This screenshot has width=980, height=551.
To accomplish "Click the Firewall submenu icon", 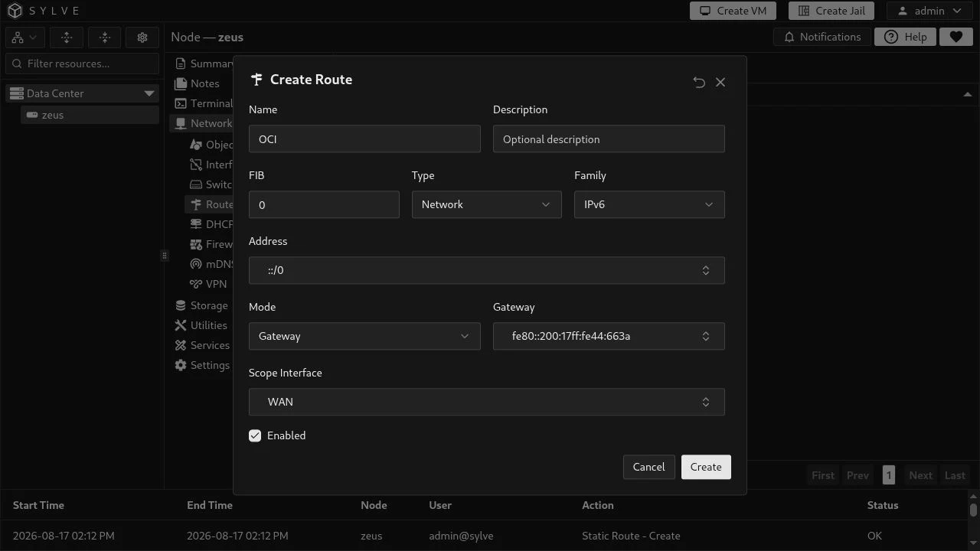I will [x=195, y=244].
